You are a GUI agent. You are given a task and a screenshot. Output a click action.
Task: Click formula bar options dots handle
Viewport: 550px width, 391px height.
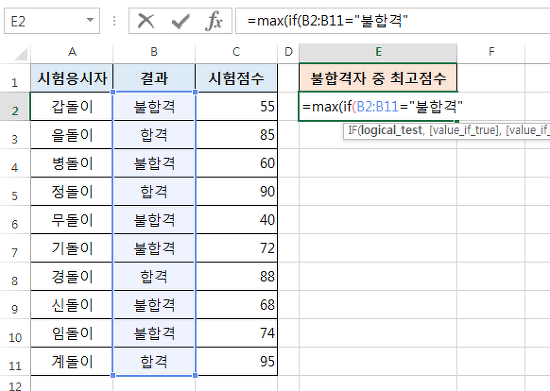(x=114, y=21)
